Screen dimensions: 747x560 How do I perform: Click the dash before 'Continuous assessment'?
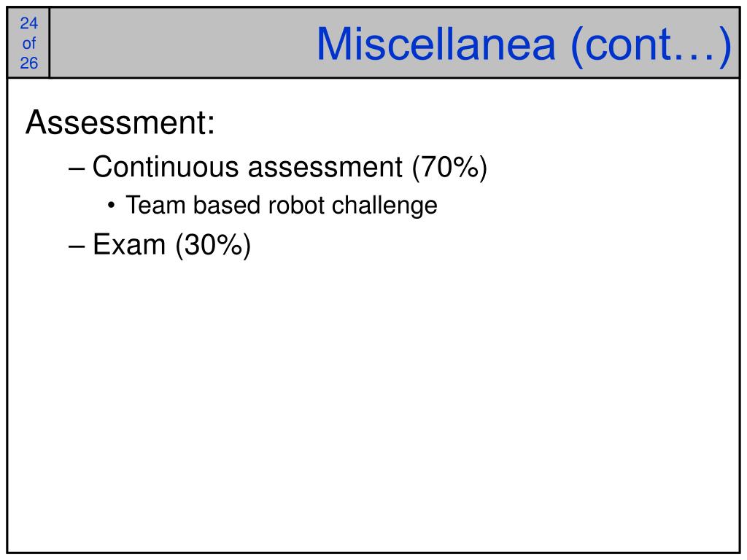click(x=77, y=168)
